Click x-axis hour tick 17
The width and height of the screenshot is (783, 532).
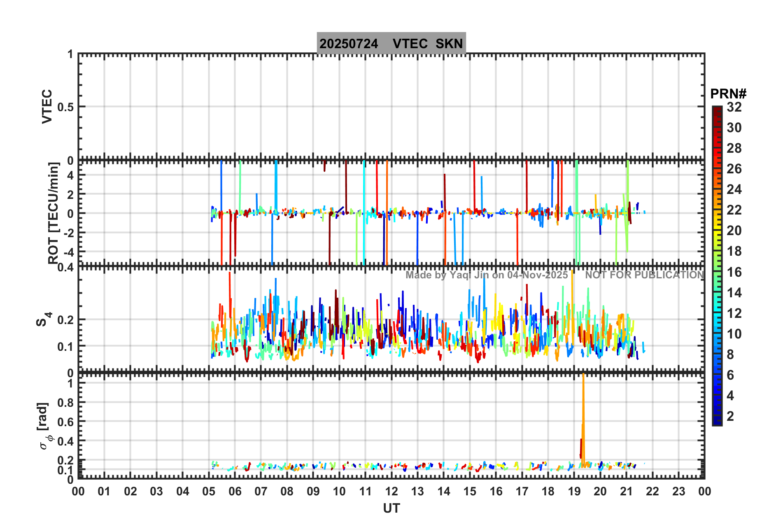pyautogui.click(x=522, y=491)
